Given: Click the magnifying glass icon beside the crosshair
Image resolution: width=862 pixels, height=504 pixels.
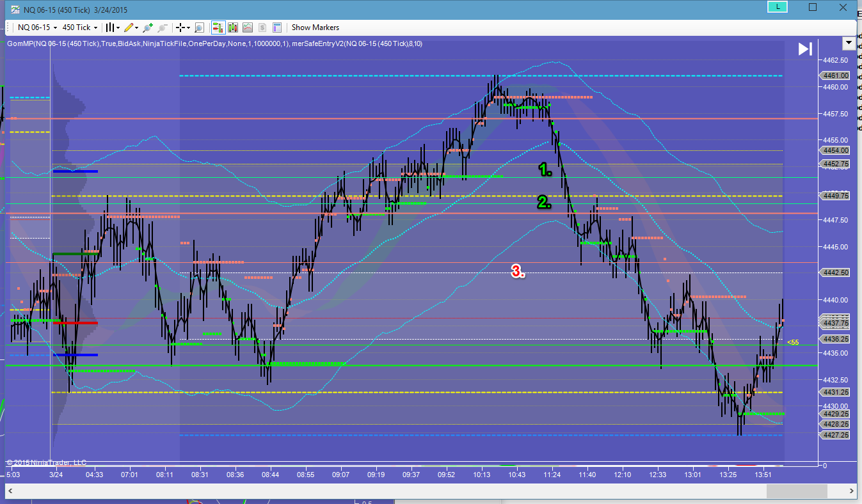Looking at the screenshot, I should click(x=199, y=28).
